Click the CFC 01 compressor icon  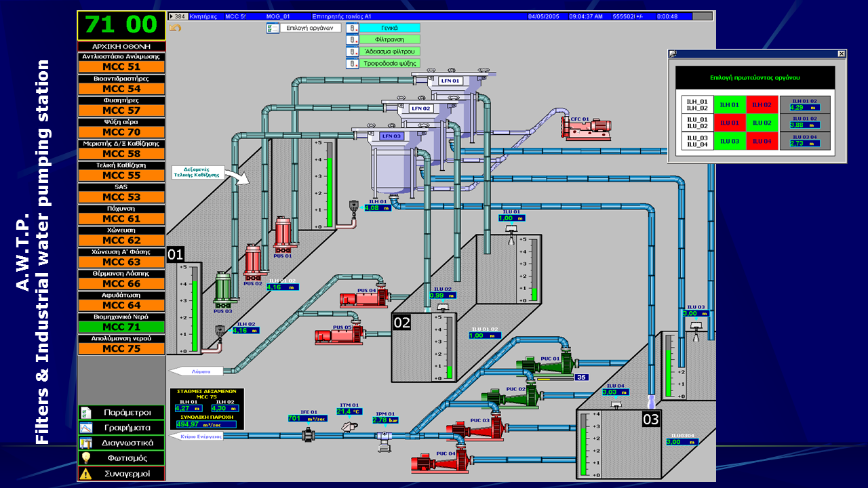coord(585,128)
